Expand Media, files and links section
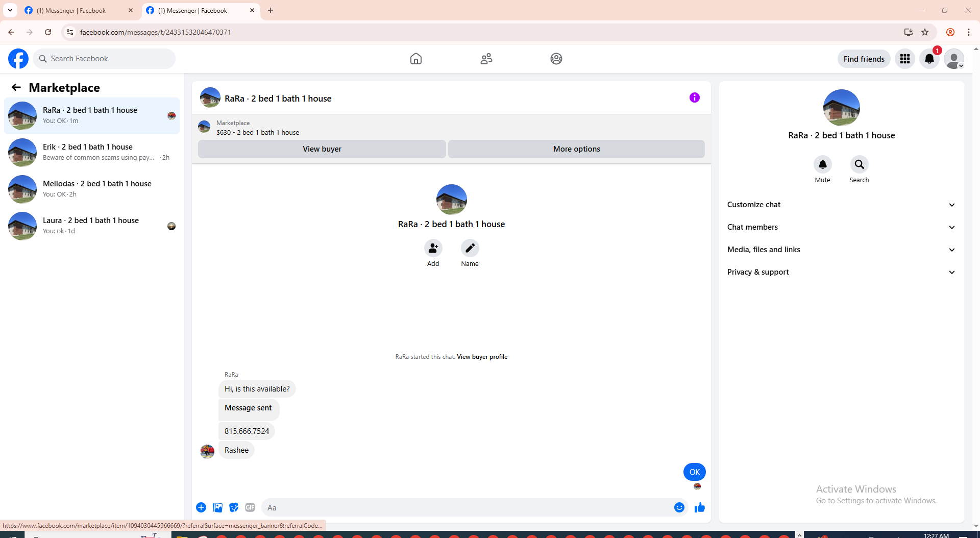Viewport: 980px width, 538px height. (841, 250)
